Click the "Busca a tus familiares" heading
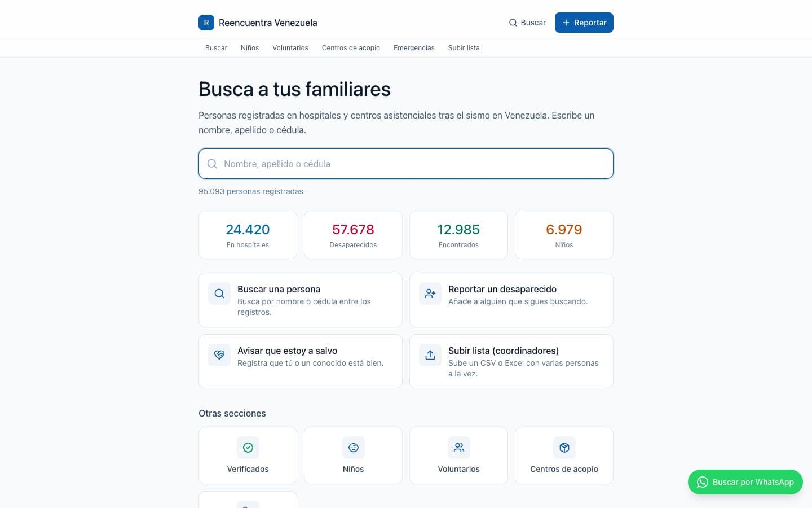812x508 pixels. tap(294, 89)
